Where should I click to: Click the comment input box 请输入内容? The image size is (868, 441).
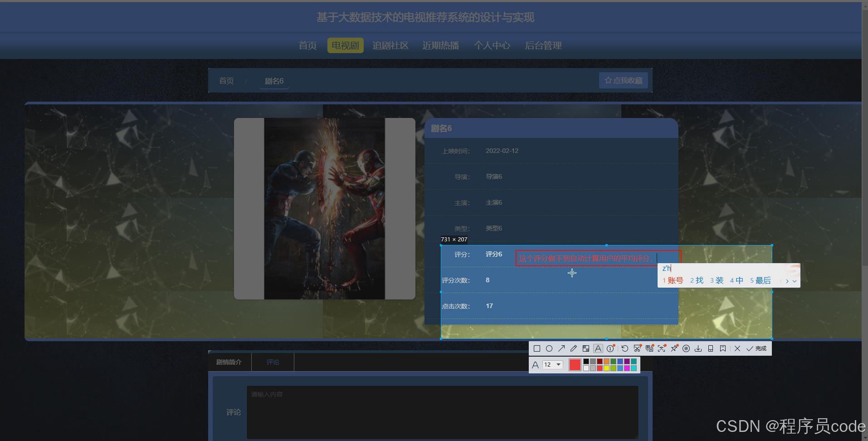442,411
